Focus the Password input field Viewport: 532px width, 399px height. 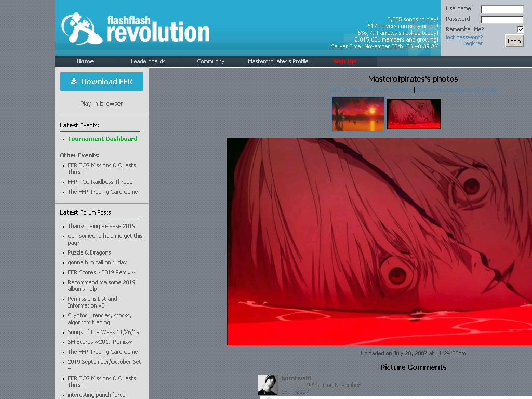coord(502,20)
